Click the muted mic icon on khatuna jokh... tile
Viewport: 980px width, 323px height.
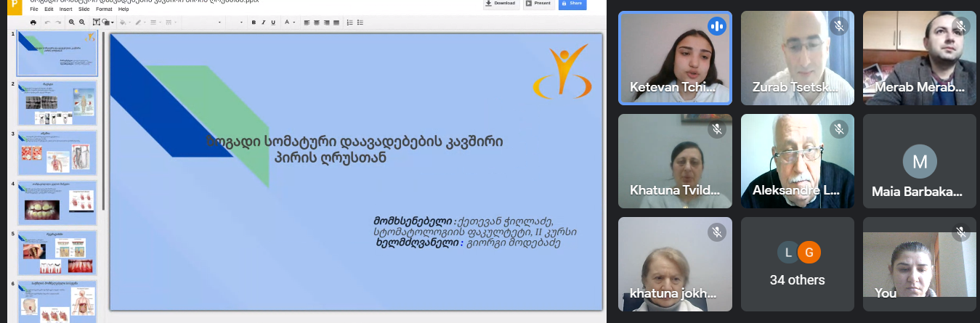(717, 232)
